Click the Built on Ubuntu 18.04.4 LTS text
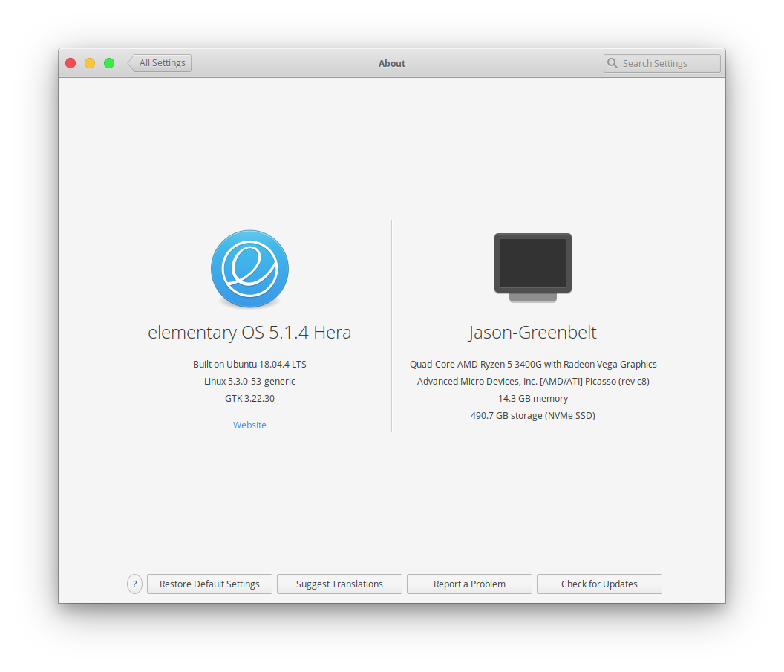Viewport: 784px width, 672px height. (x=249, y=364)
